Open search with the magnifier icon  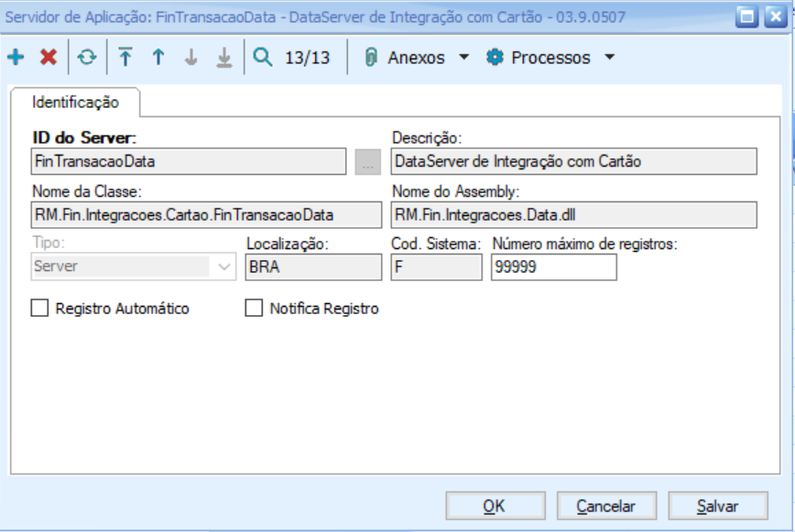pyautogui.click(x=263, y=58)
